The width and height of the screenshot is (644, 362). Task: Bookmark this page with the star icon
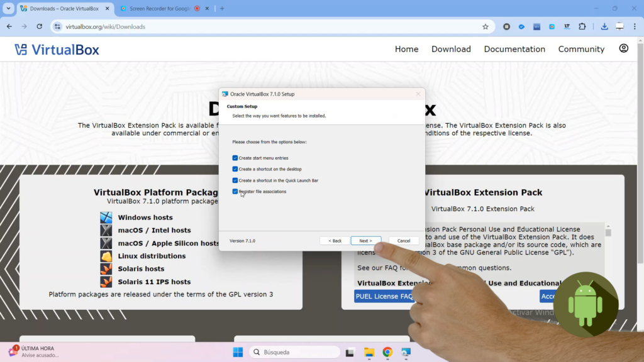pyautogui.click(x=485, y=26)
